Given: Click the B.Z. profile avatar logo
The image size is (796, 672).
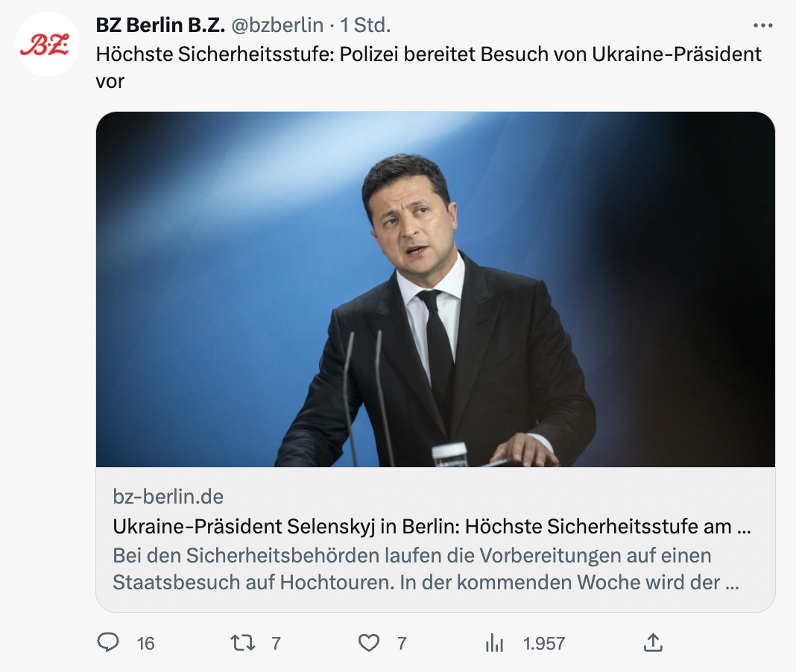Looking at the screenshot, I should [47, 45].
